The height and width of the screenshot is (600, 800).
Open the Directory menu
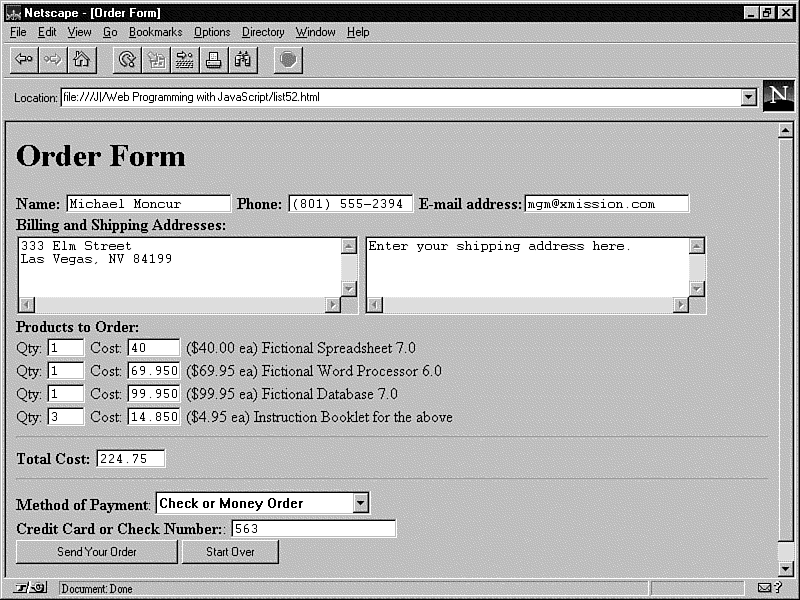point(263,32)
